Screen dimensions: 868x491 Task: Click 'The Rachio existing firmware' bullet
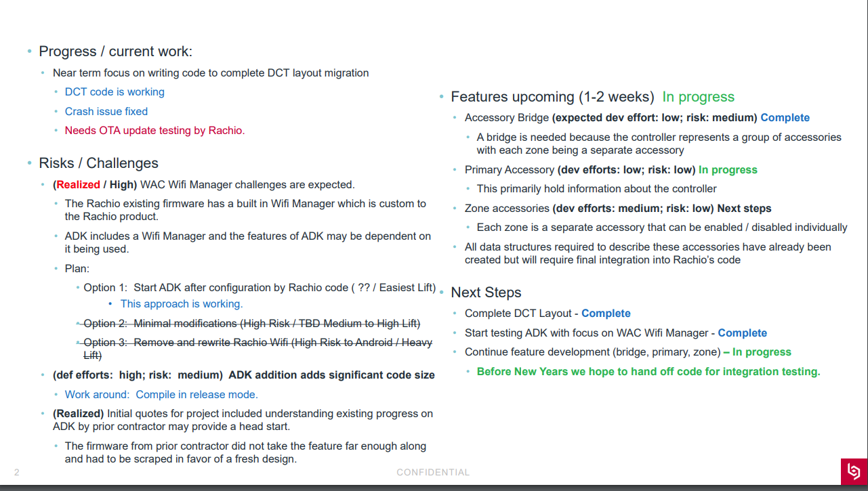coord(245,210)
